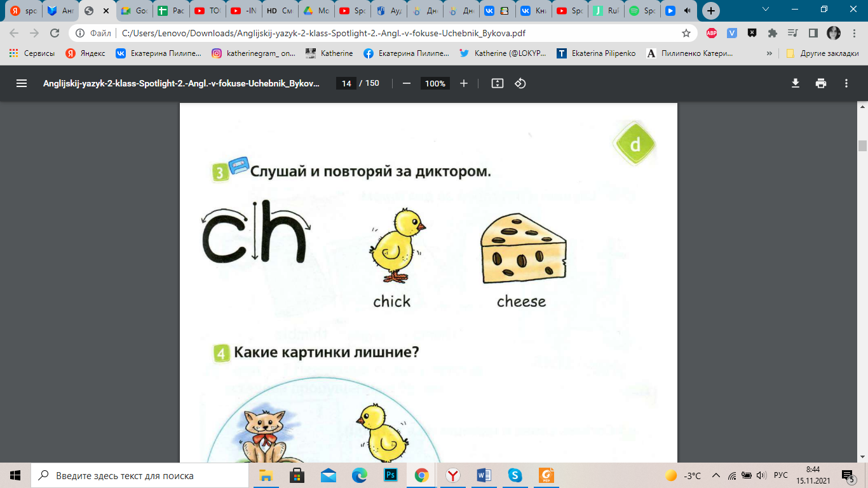Toggle the Chrome side panel
The image size is (868, 488).
click(x=813, y=33)
